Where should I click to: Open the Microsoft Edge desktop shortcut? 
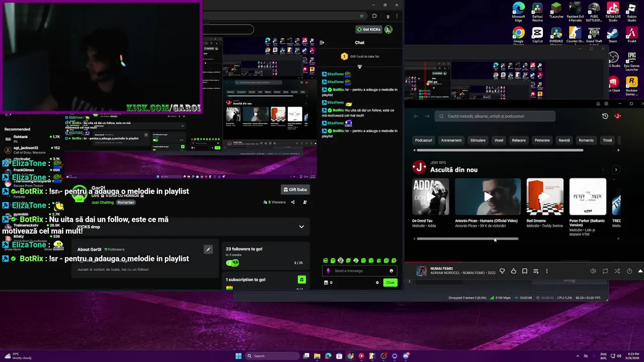518,12
